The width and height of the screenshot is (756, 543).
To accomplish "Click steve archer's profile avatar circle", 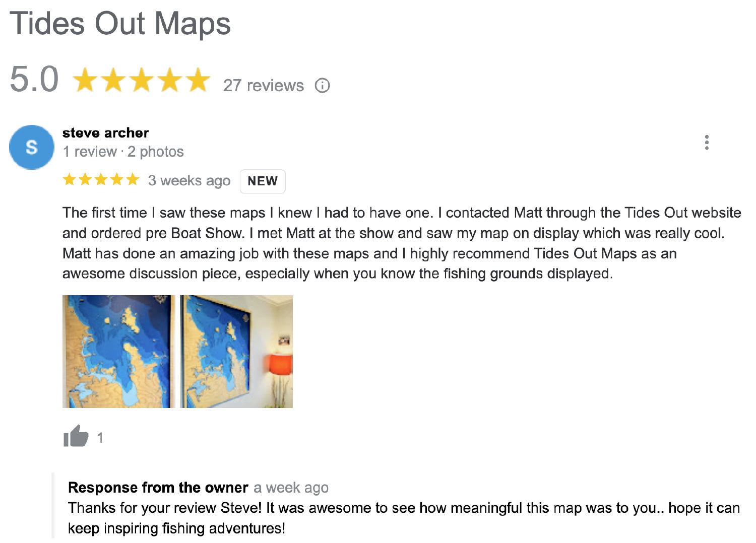I will coord(31,147).
